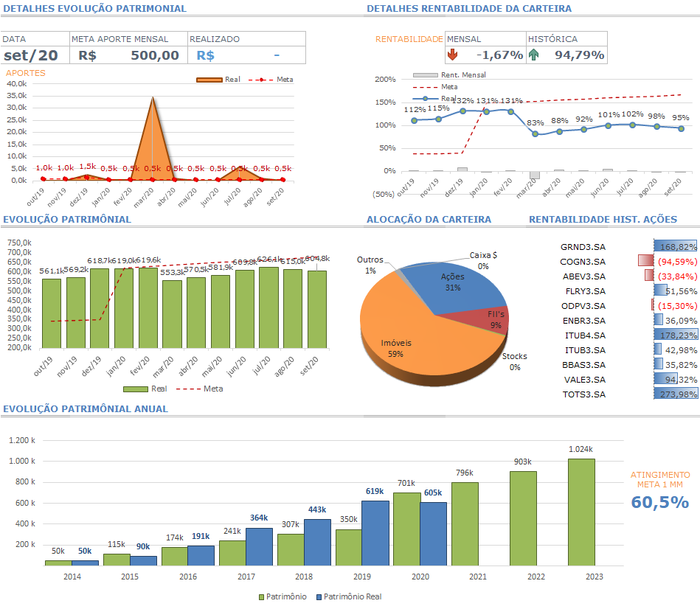Select the BBAS3.SA ticker

[x=584, y=365]
